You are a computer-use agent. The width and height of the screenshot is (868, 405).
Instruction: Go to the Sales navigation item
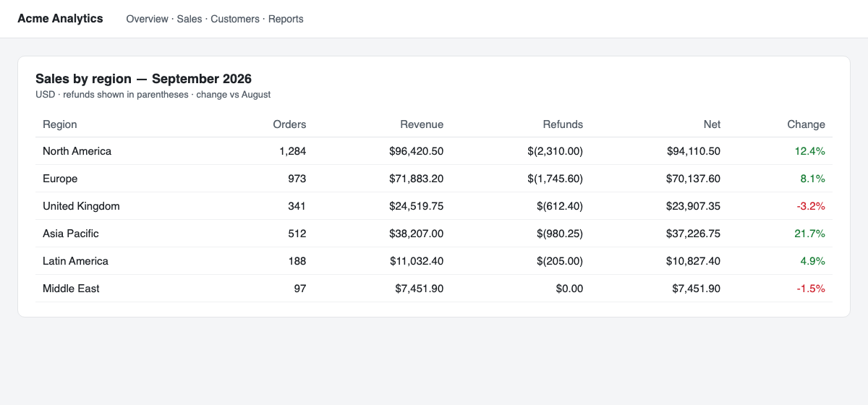pyautogui.click(x=190, y=19)
